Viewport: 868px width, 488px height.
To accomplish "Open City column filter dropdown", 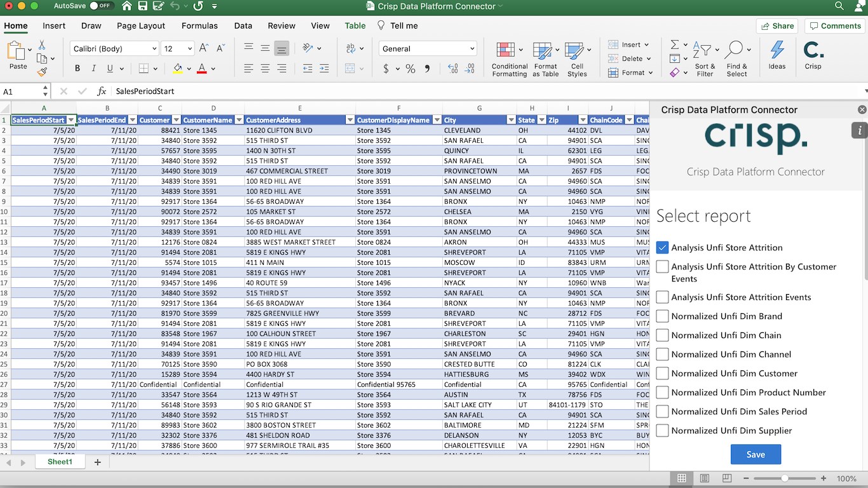I will point(511,120).
